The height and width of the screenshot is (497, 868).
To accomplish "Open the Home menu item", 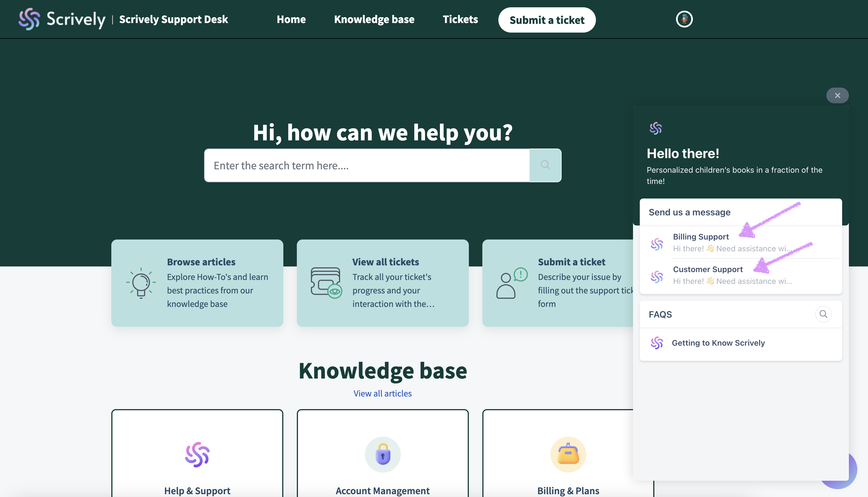I will [x=291, y=19].
